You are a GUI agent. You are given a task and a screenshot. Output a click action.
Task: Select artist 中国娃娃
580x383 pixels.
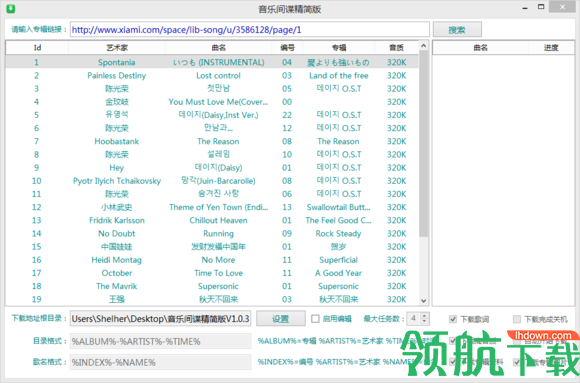tap(117, 246)
